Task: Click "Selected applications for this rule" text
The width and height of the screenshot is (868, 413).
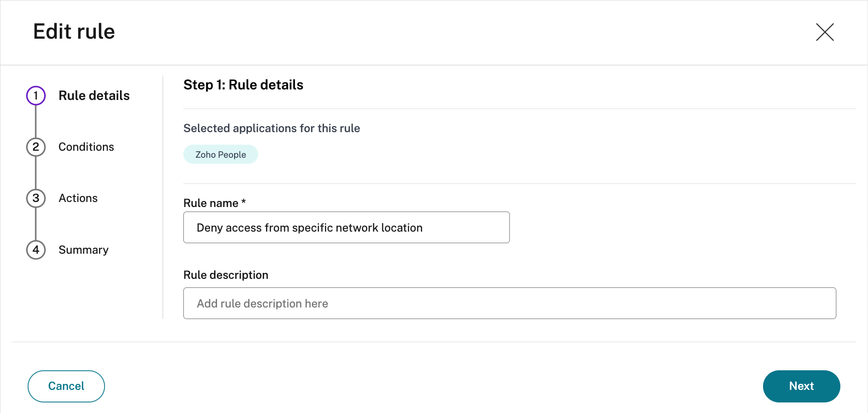Action: pos(271,128)
